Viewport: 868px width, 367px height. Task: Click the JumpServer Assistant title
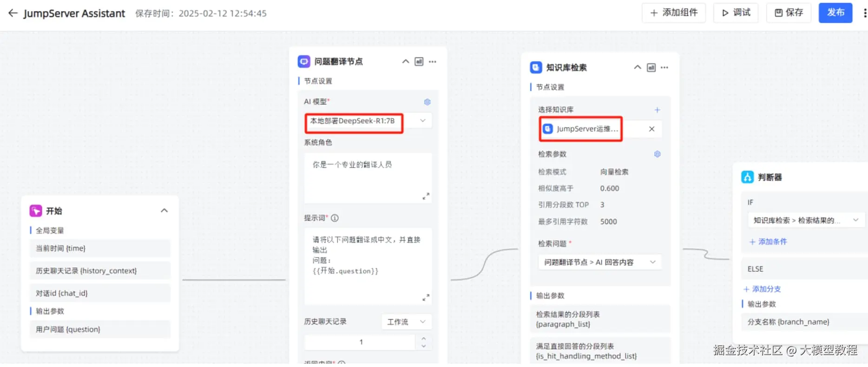[74, 13]
